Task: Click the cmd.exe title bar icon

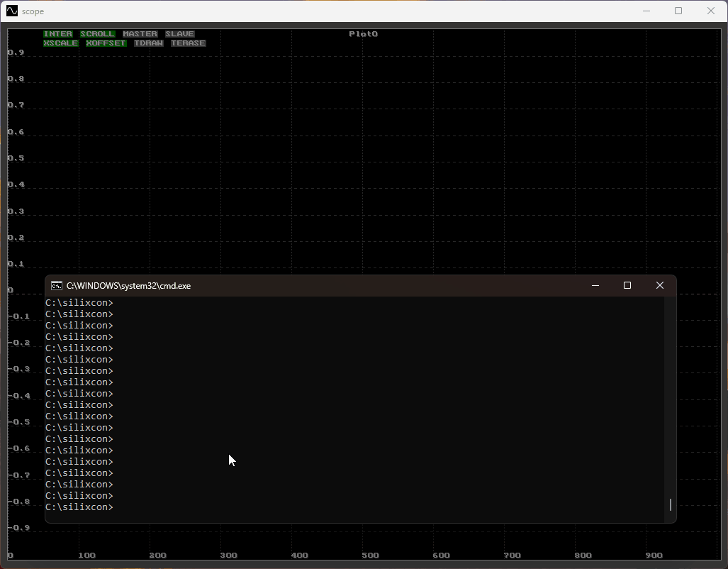Action: pyautogui.click(x=57, y=285)
